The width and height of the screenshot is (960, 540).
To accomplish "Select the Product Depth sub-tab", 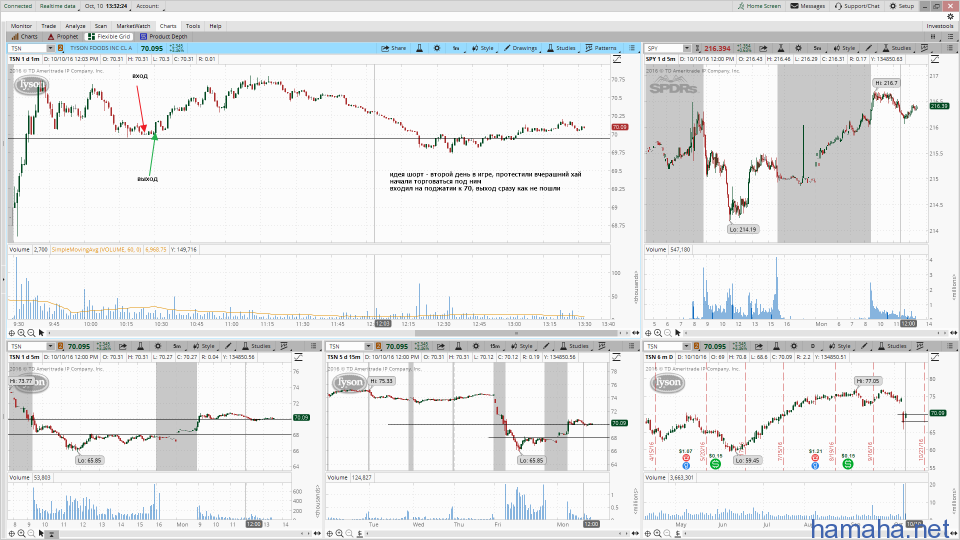I will 163,36.
